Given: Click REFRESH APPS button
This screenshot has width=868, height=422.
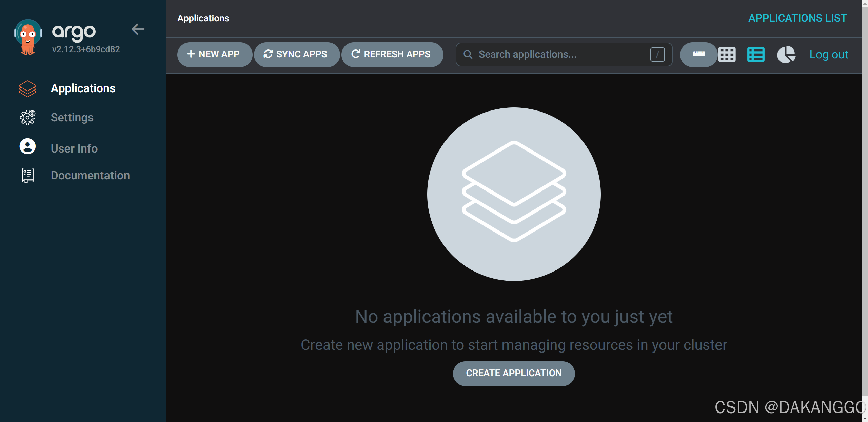Looking at the screenshot, I should [392, 54].
